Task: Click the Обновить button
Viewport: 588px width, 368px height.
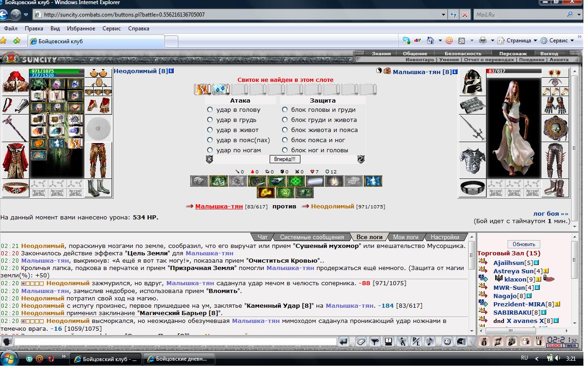Action: (x=524, y=244)
